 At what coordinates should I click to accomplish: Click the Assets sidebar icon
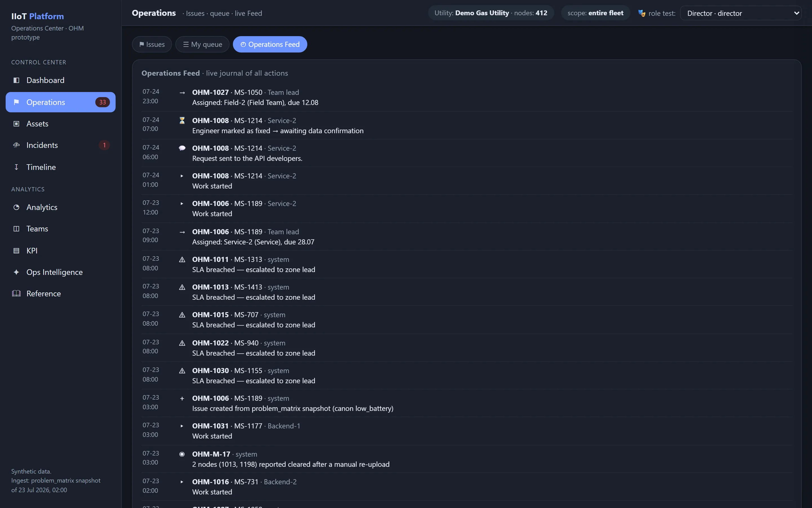point(16,124)
